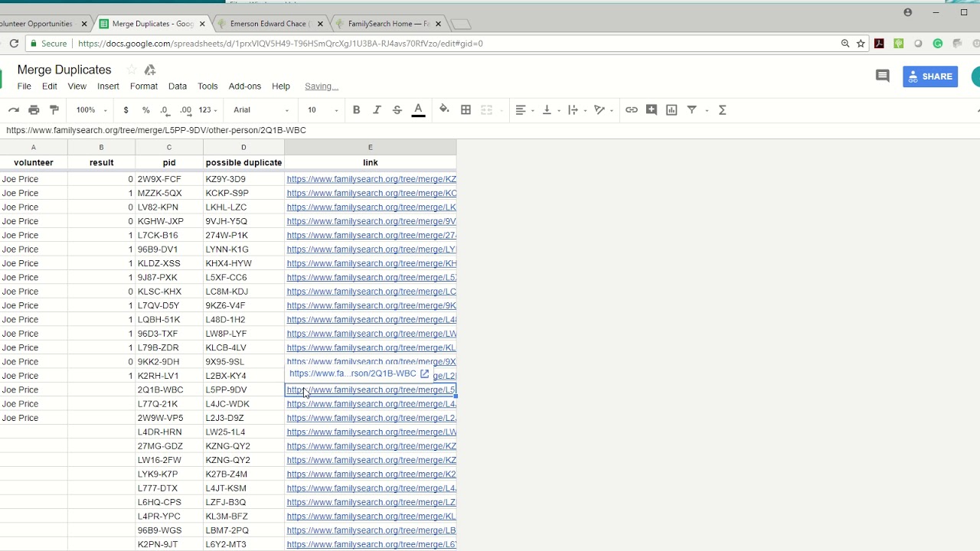Increase decimal places icon
Image resolution: width=980 pixels, height=551 pixels.
tap(186, 110)
